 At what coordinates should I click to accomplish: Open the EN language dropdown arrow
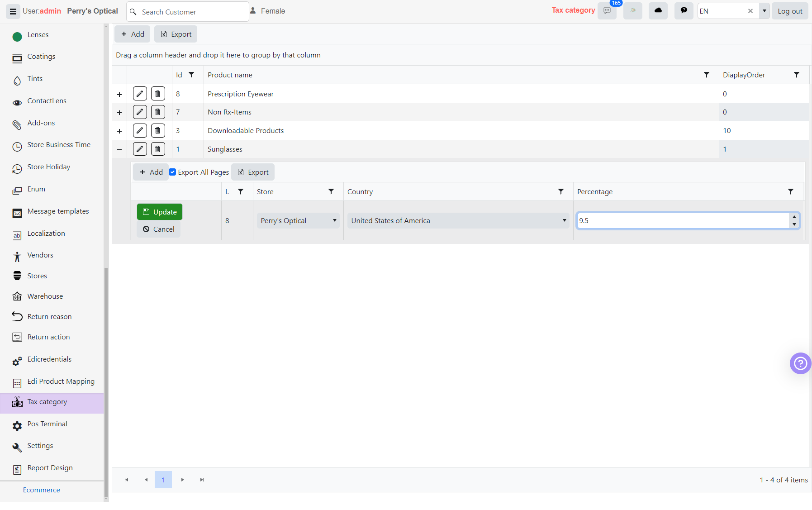click(x=765, y=11)
